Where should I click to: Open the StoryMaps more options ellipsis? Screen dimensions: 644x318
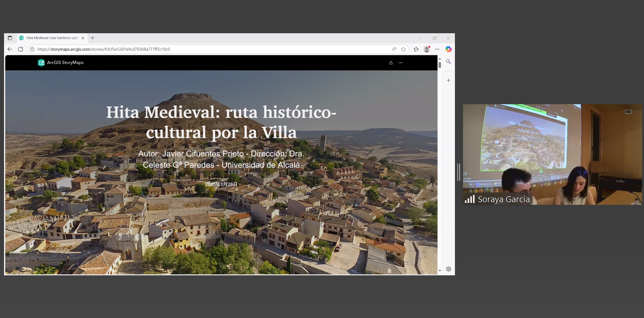401,63
